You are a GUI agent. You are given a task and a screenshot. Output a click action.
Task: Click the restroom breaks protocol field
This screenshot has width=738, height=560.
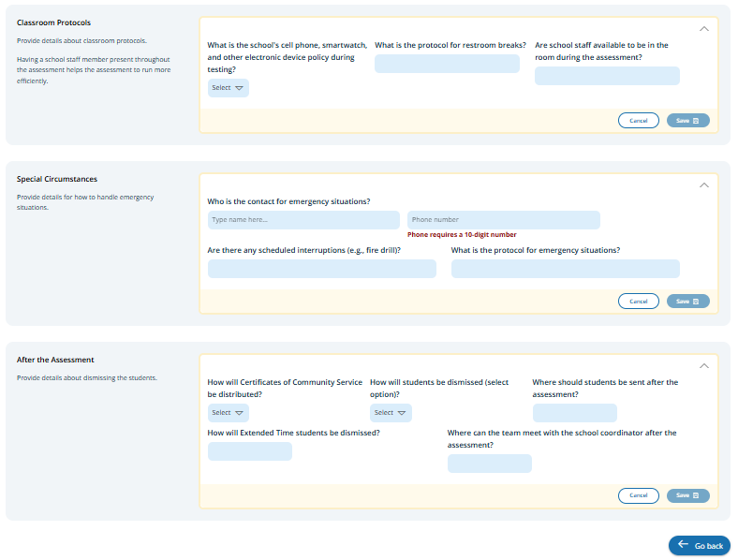[x=447, y=64]
